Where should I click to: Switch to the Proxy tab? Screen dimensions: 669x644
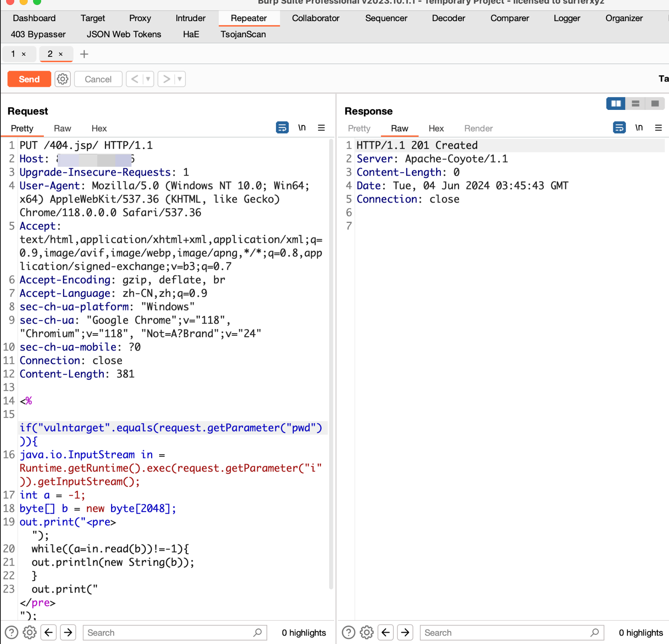click(140, 18)
